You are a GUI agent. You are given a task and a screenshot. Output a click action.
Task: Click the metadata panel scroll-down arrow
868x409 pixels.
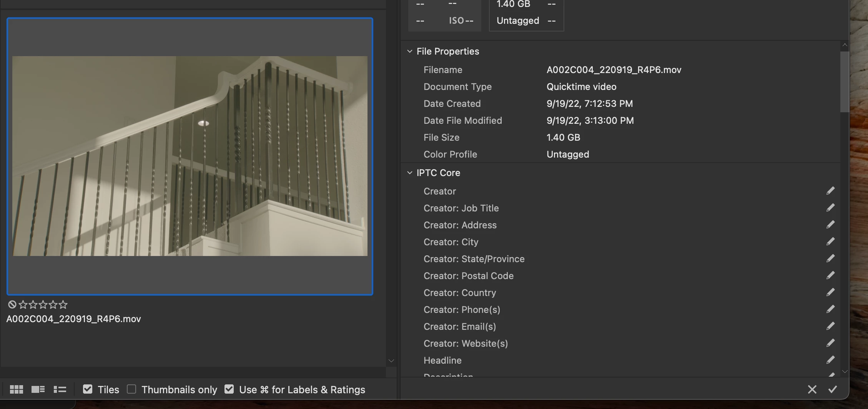click(x=845, y=372)
